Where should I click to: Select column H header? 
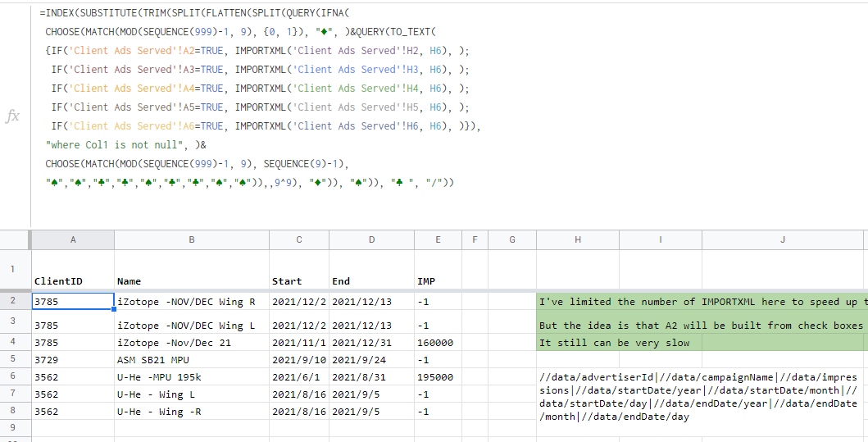click(x=577, y=239)
